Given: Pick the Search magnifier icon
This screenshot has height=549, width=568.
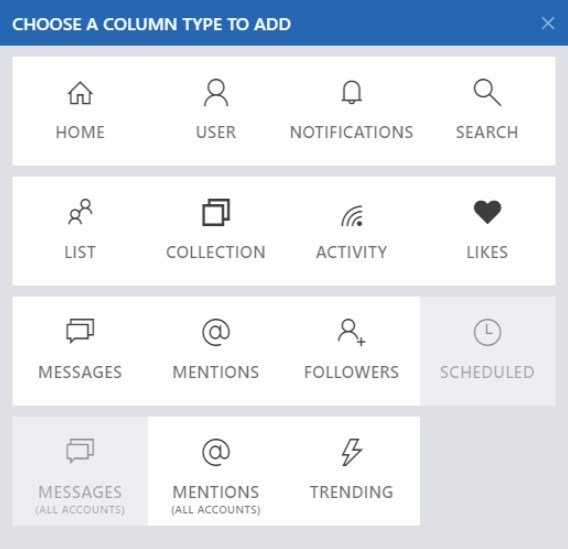Looking at the screenshot, I should tap(487, 92).
